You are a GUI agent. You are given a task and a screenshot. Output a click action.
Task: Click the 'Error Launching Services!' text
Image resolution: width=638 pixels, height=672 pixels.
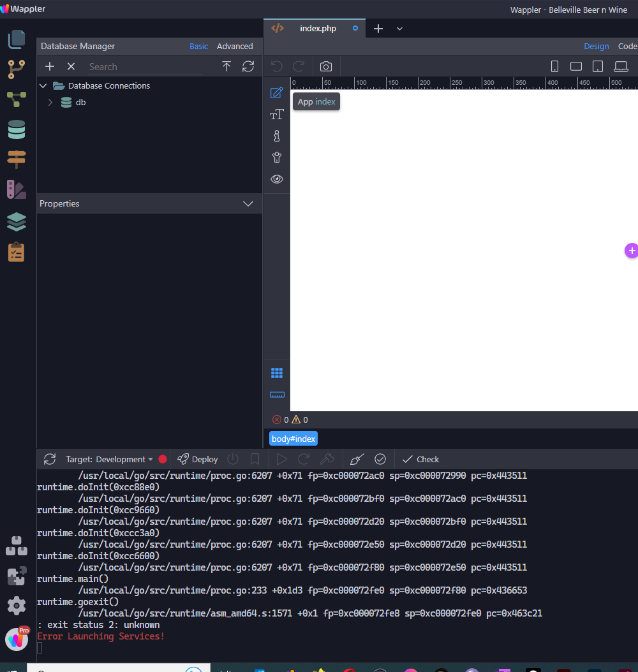tap(101, 636)
